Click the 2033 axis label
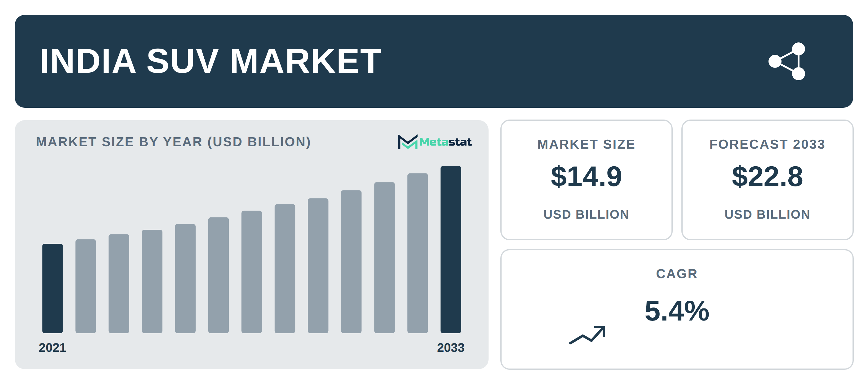Screen dimensions: 868x384 click(451, 348)
